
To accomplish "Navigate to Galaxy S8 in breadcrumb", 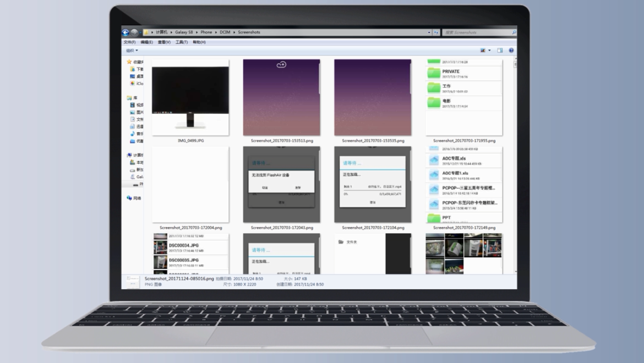I will coord(184,32).
